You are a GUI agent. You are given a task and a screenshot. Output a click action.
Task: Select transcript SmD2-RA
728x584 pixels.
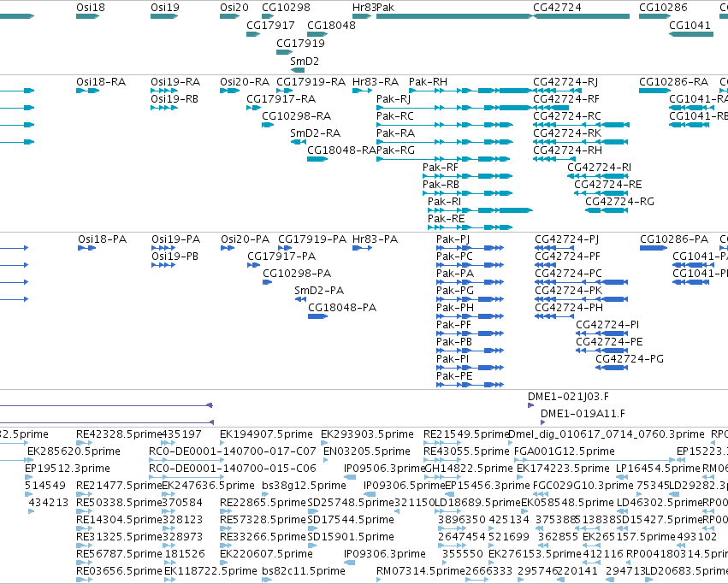point(316,133)
